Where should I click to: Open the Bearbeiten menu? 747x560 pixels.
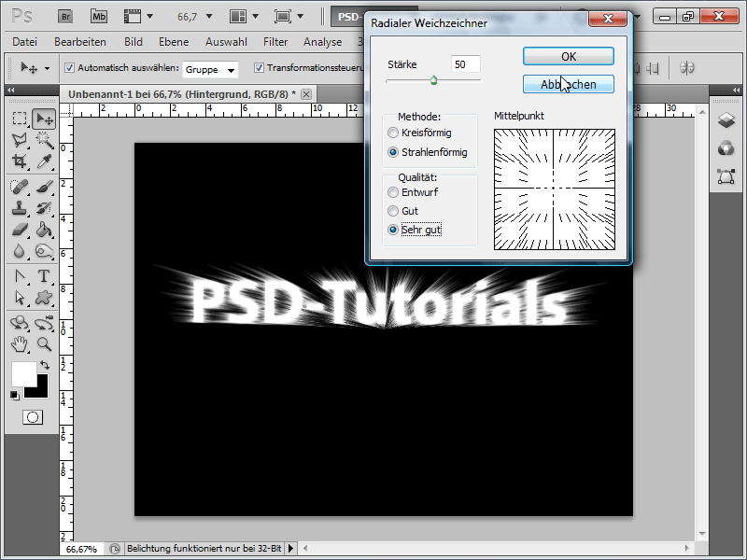[x=80, y=42]
